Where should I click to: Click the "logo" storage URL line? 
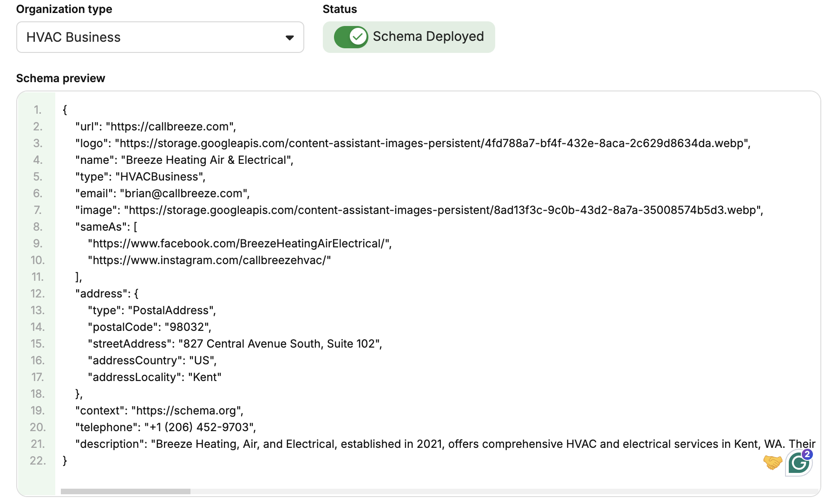click(x=413, y=143)
